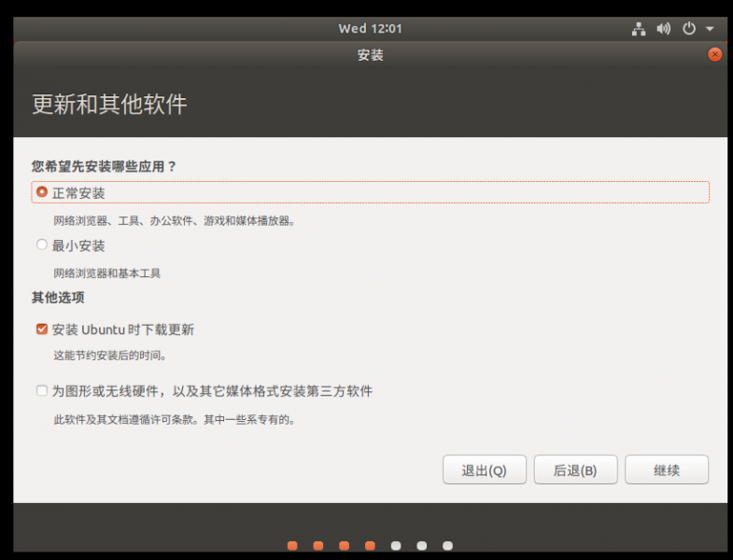Image resolution: width=733 pixels, height=560 pixels.
Task: Select the 正常安装 radio button
Action: point(41,192)
